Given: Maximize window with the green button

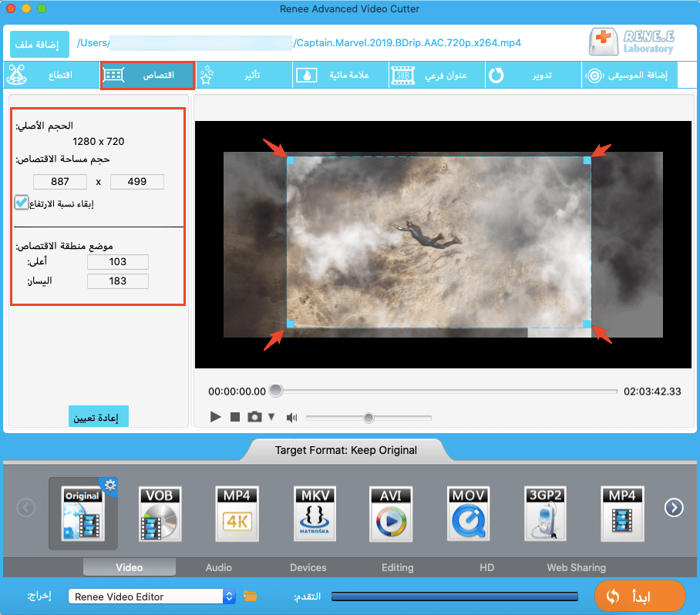Looking at the screenshot, I should [42, 8].
